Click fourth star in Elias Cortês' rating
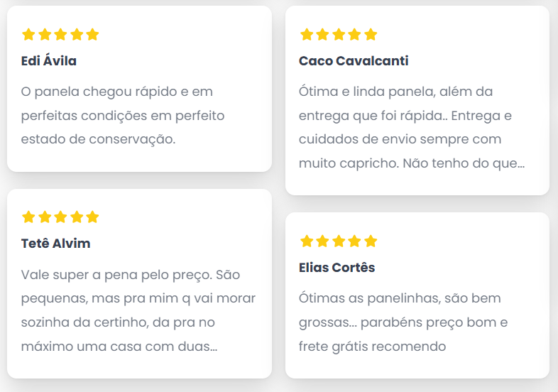The width and height of the screenshot is (558, 392). tap(354, 241)
